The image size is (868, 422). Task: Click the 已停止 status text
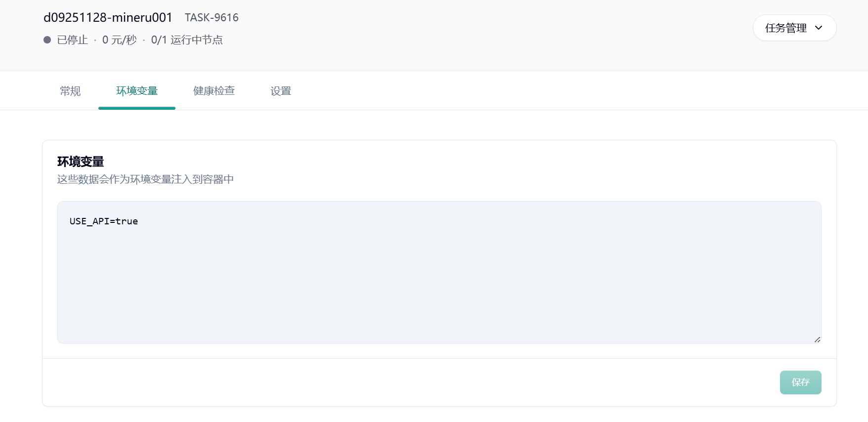[73, 40]
